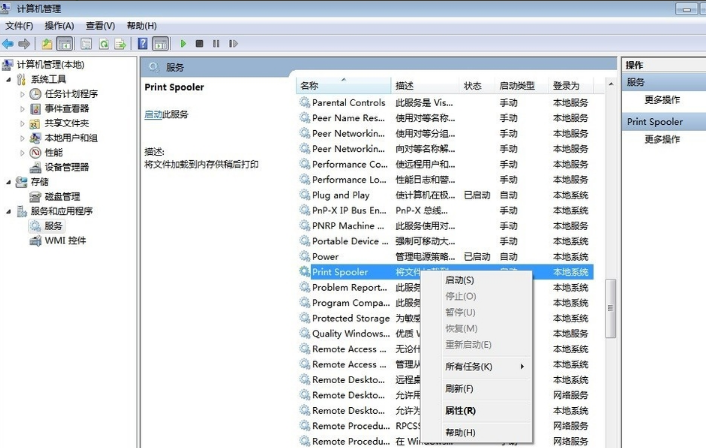Viewport: 706px width, 448px height.
Task: Click the 启动 link to start service
Action: point(153,115)
